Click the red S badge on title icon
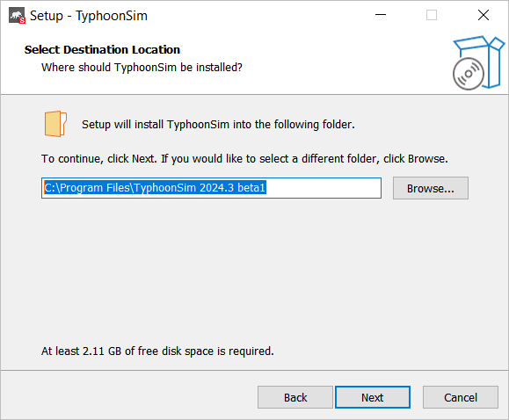Screen dimensions: 509x420 pos(22,20)
